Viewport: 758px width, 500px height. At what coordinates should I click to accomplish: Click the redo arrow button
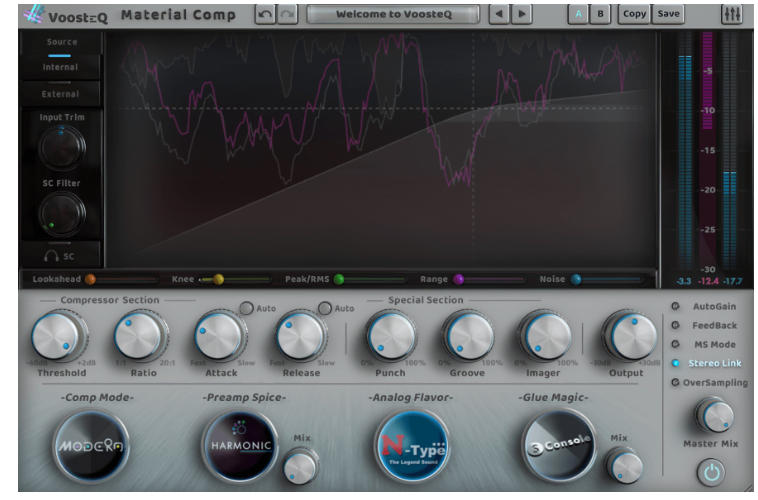click(287, 14)
